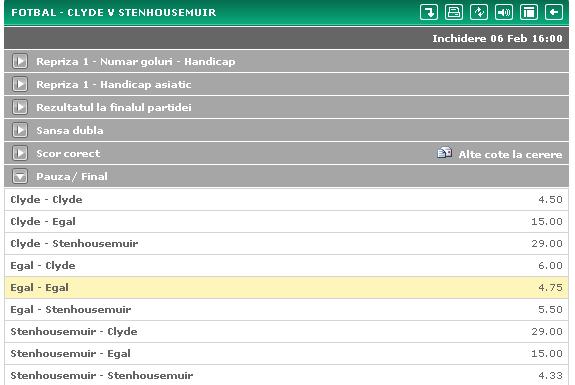Click the page layout icon in header
This screenshot has height=385, width=575.
tap(529, 12)
